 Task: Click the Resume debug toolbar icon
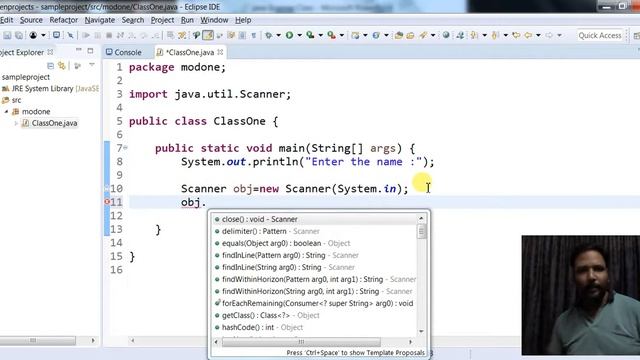(x=86, y=36)
